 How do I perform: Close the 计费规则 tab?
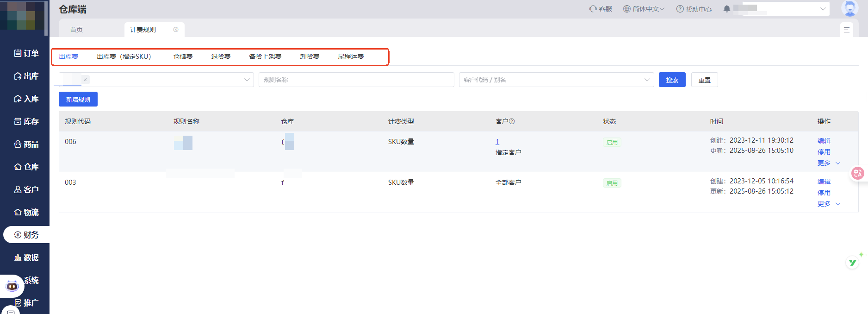click(x=176, y=30)
